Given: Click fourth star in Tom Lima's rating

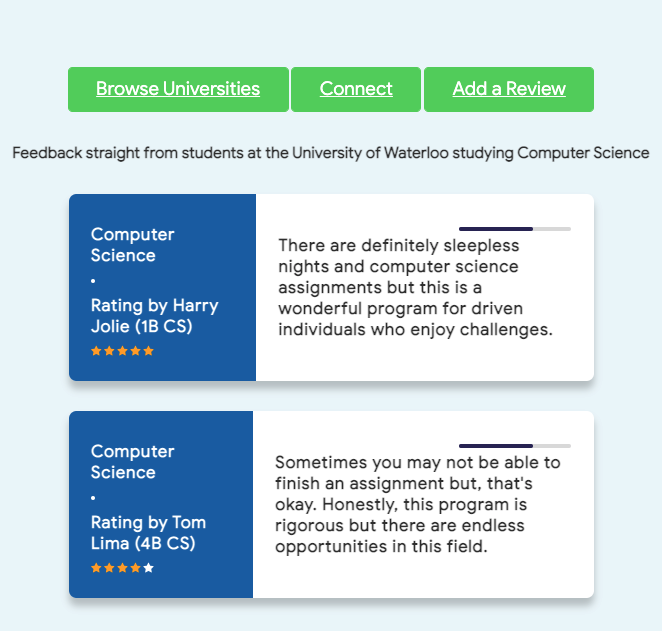Looking at the screenshot, I should click(x=136, y=568).
